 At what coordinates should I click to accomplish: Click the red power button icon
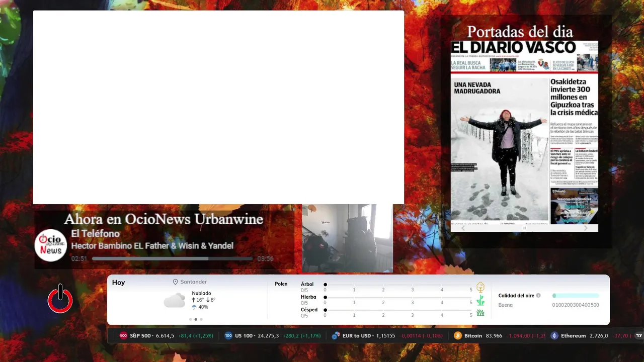60,299
